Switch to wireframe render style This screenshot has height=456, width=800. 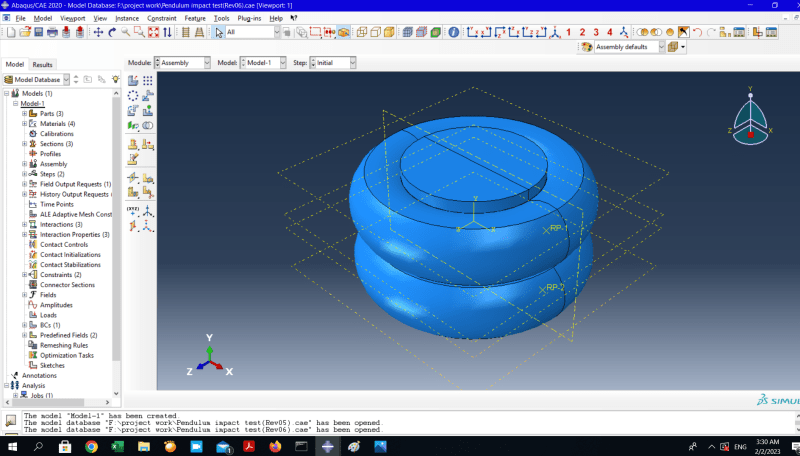pyautogui.click(x=362, y=32)
